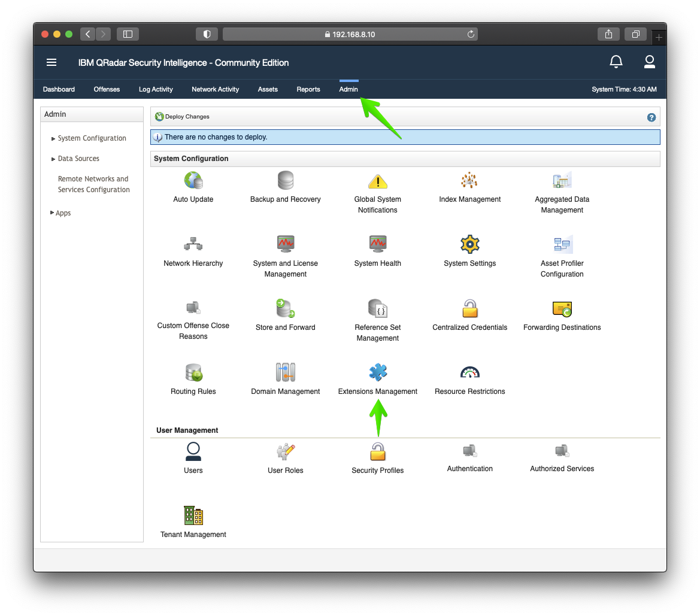Click the browser address bar

tap(350, 34)
